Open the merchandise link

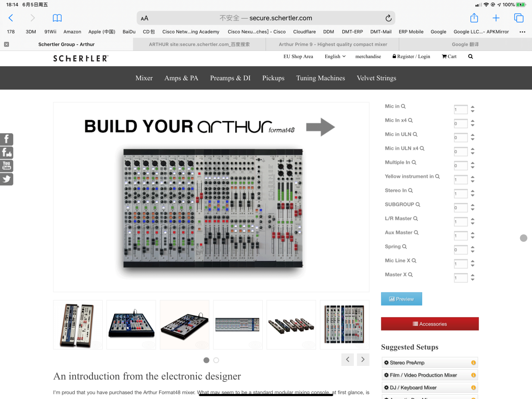(368, 56)
